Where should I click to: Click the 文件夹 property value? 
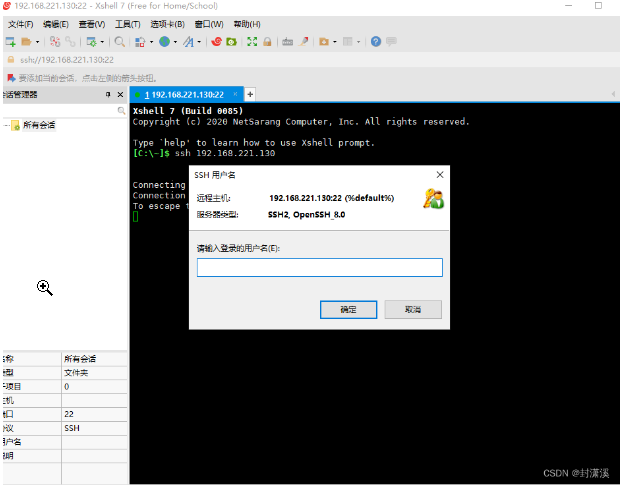tap(76, 373)
